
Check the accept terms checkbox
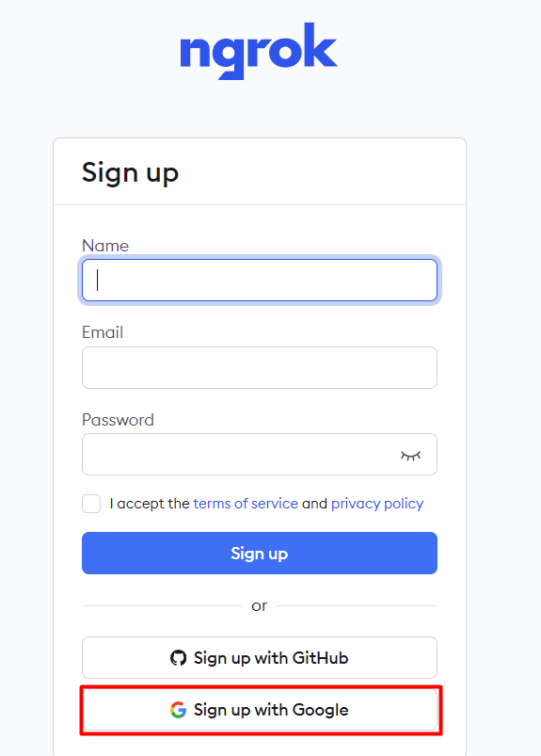[x=91, y=504]
